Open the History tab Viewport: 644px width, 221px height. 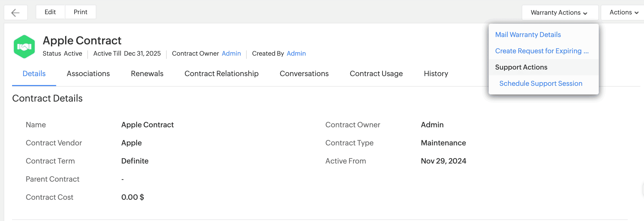[x=436, y=73]
